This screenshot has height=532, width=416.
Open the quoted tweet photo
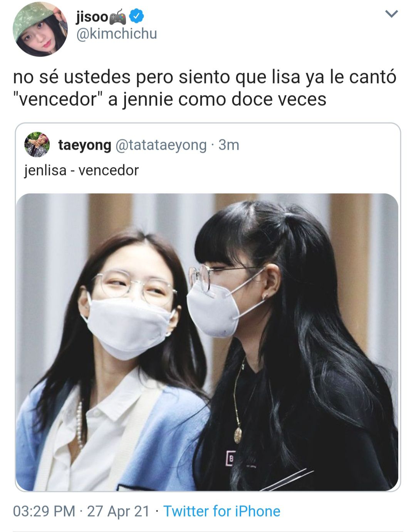pyautogui.click(x=207, y=342)
